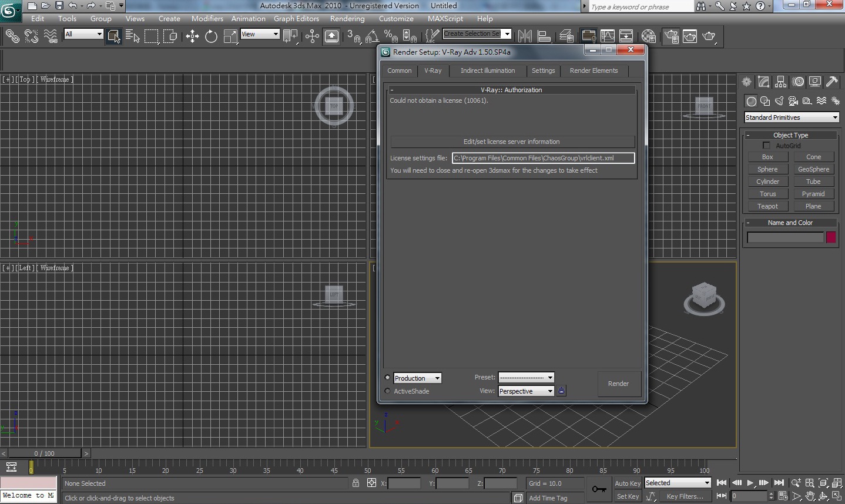Screen dimensions: 845x504
Task: Open the Selected key filter dropdown
Action: click(678, 483)
